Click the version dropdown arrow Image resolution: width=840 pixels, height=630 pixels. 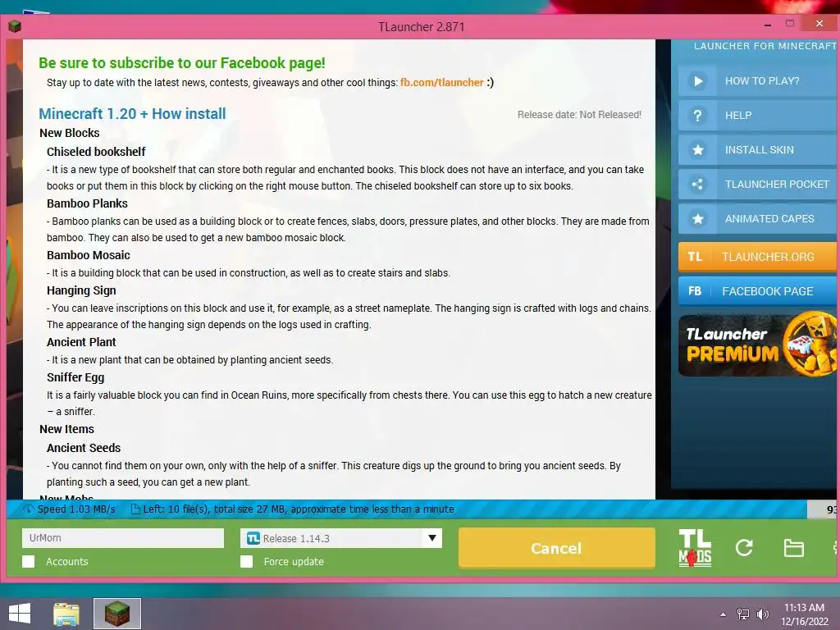[x=431, y=538]
